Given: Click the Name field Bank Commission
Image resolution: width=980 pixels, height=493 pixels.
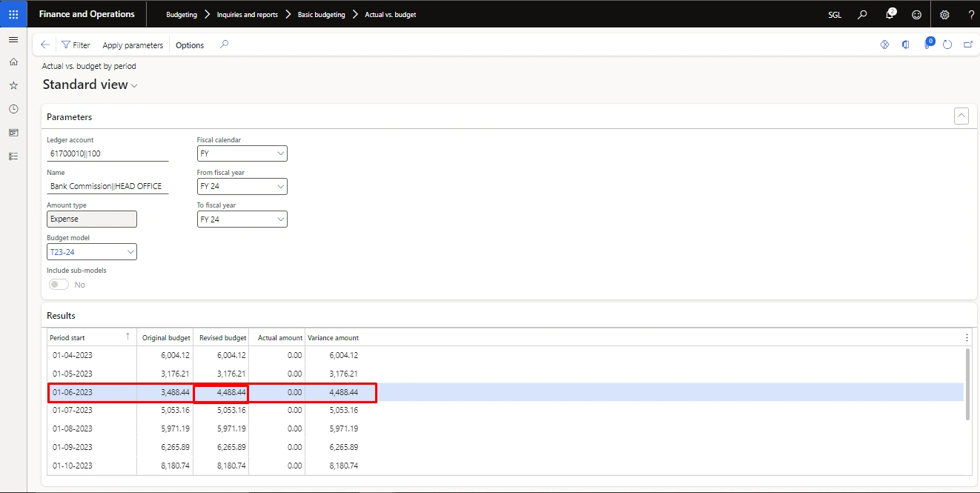Looking at the screenshot, I should pos(107,186).
